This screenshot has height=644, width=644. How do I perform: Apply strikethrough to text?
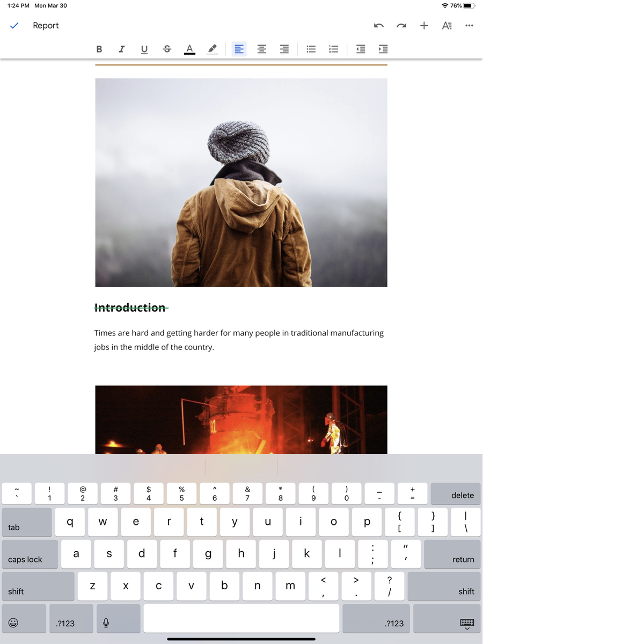167,49
